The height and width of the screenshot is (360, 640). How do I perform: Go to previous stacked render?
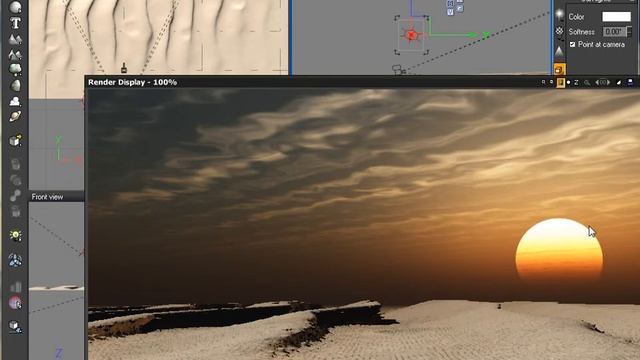tap(597, 82)
